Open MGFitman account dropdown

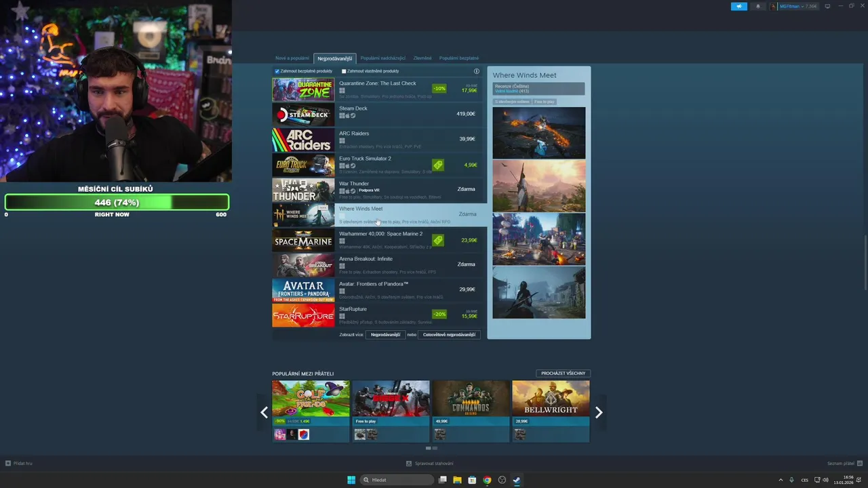click(793, 6)
